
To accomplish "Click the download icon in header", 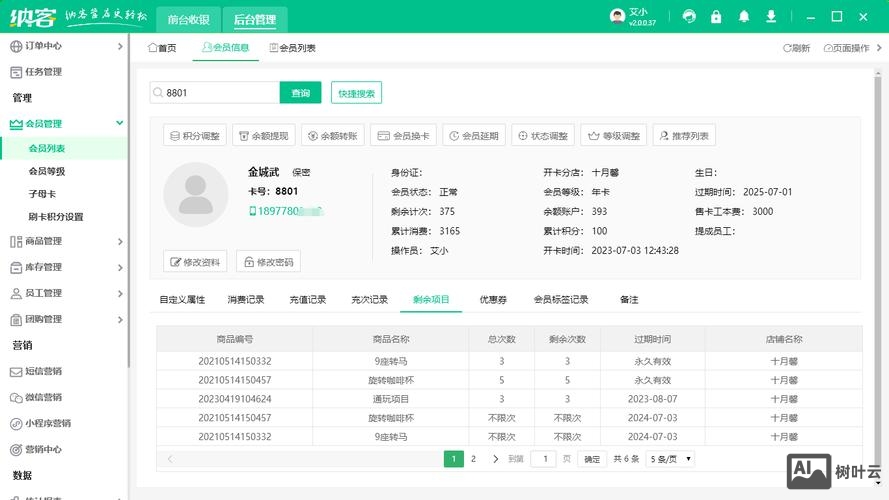I will coord(771,16).
